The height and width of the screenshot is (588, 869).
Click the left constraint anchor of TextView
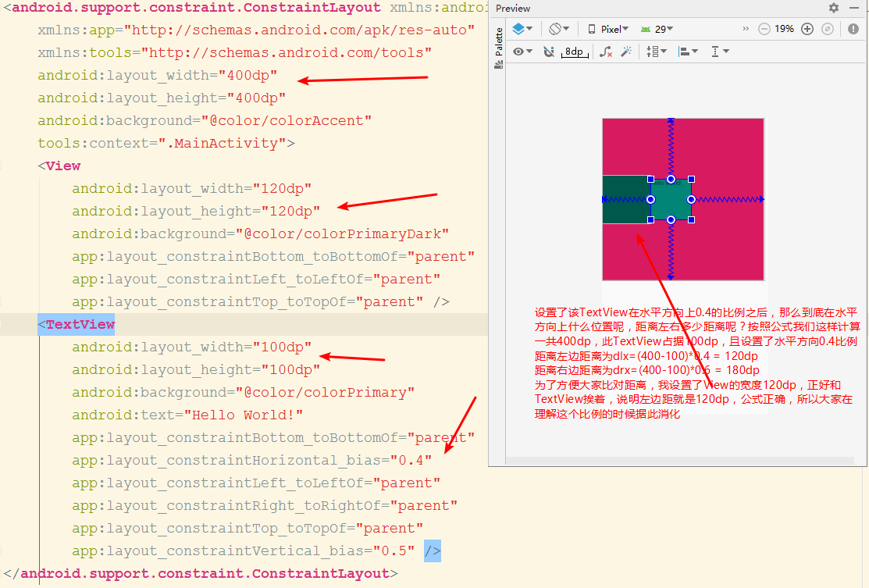tap(651, 199)
